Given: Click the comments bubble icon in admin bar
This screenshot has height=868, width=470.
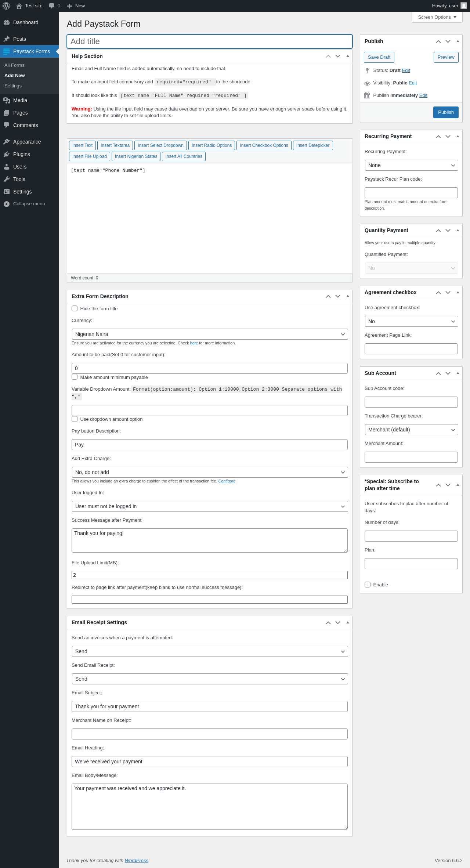Looking at the screenshot, I should coord(51,6).
